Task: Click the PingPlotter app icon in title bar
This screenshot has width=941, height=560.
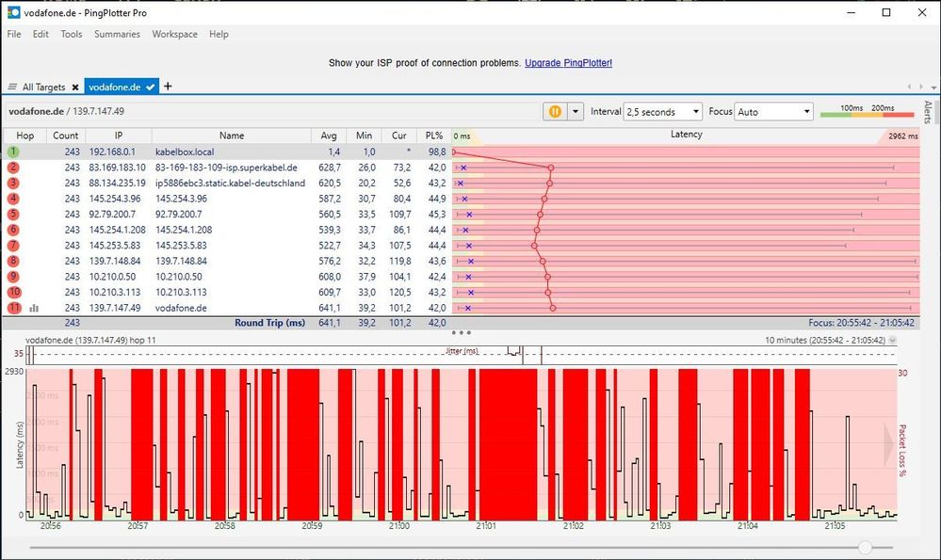Action: (x=13, y=13)
